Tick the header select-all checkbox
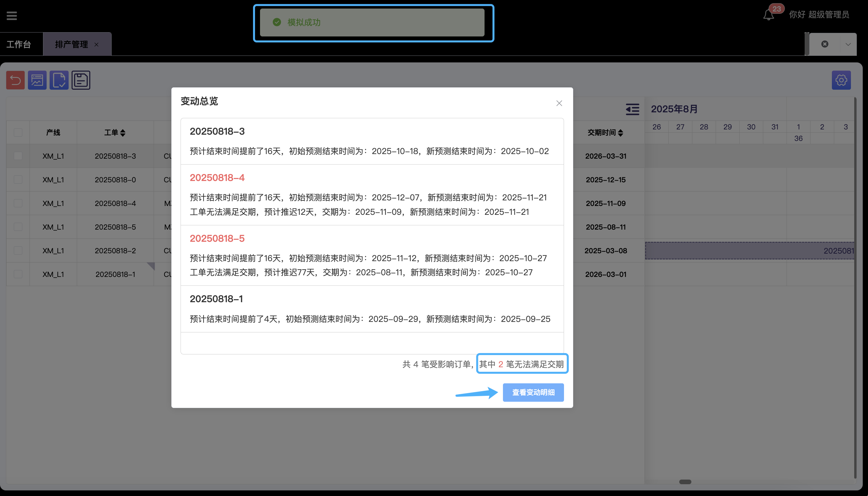868x496 pixels. coord(18,132)
